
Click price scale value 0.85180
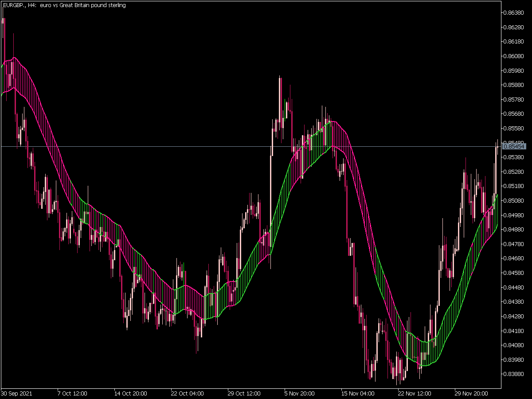(x=515, y=186)
